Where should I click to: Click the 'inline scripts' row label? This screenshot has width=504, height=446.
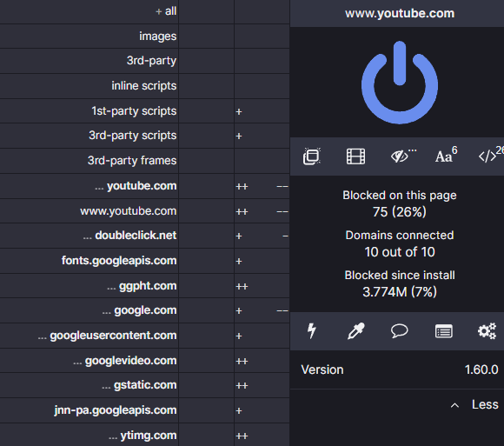(144, 86)
